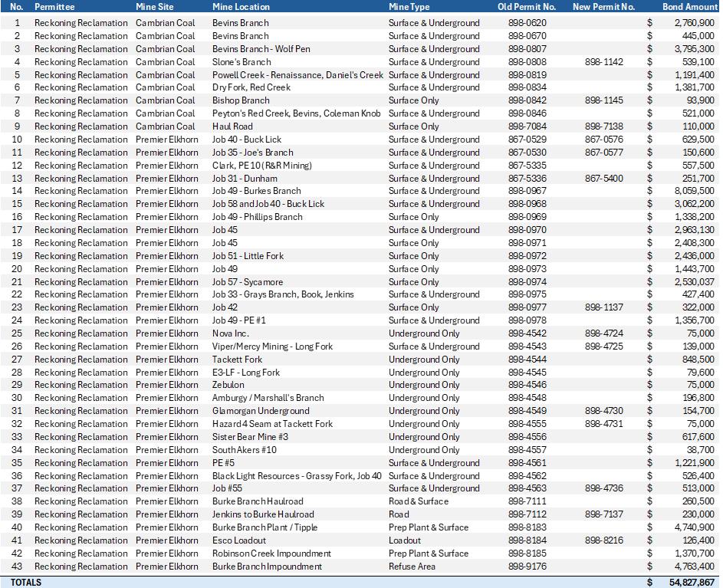The height and width of the screenshot is (588, 723).
Task: Select the Permittee column header
Action: [54, 7]
